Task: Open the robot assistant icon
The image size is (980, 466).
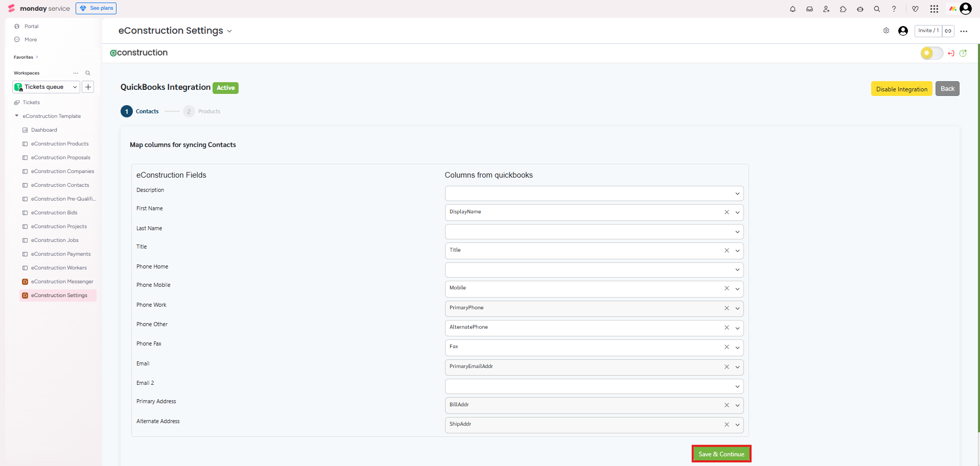Action: [x=860, y=9]
